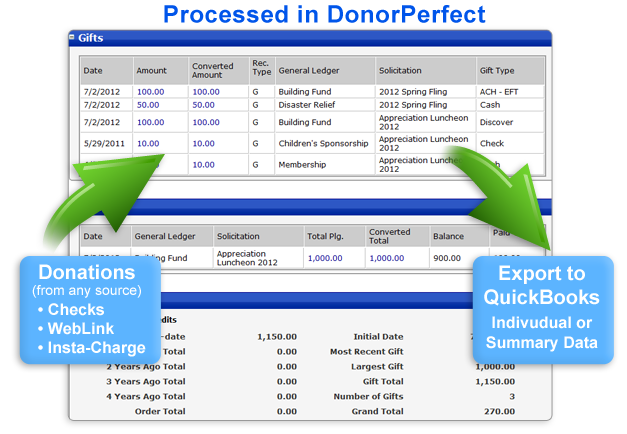The image size is (627, 434).
Task: Open the 50.00 Amount in the Disaster Relief row
Action: 148,105
